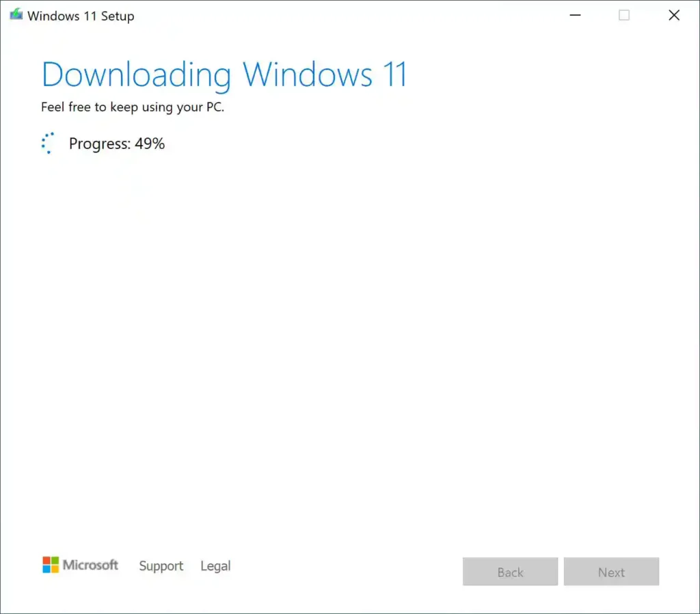Viewport: 700px width, 614px height.
Task: Click the disabled maximize button
Action: [624, 15]
